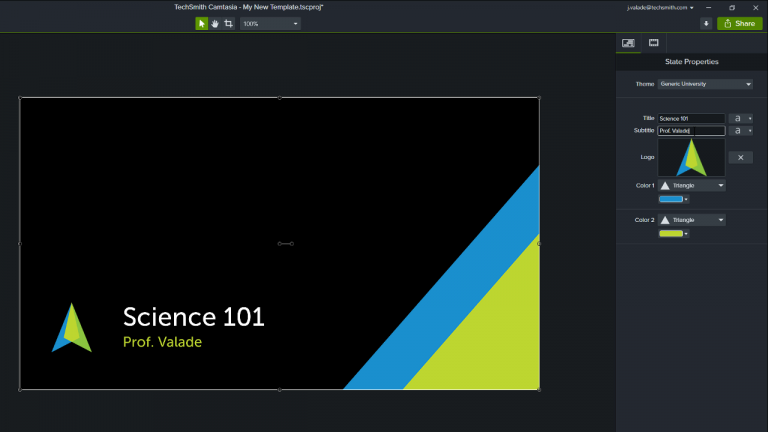Viewport: 768px width, 432px height.
Task: Expand the Title font dropdown arrow
Action: click(x=750, y=119)
